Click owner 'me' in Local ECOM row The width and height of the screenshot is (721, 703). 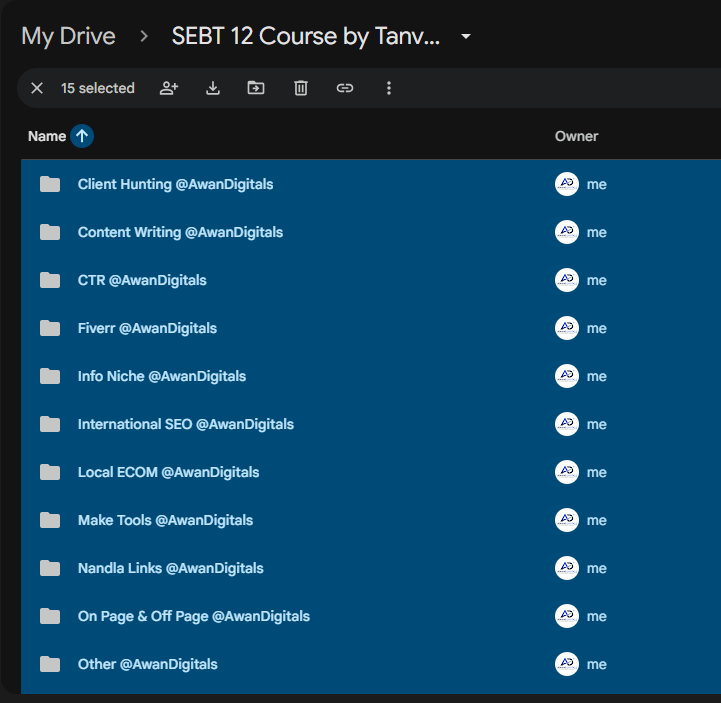pos(596,473)
